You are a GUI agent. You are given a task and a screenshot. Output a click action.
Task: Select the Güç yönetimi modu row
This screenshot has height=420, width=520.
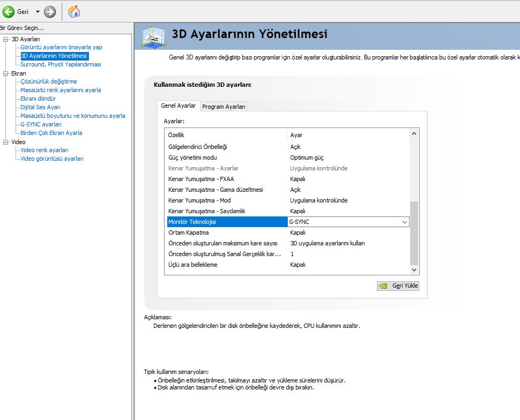coord(287,157)
